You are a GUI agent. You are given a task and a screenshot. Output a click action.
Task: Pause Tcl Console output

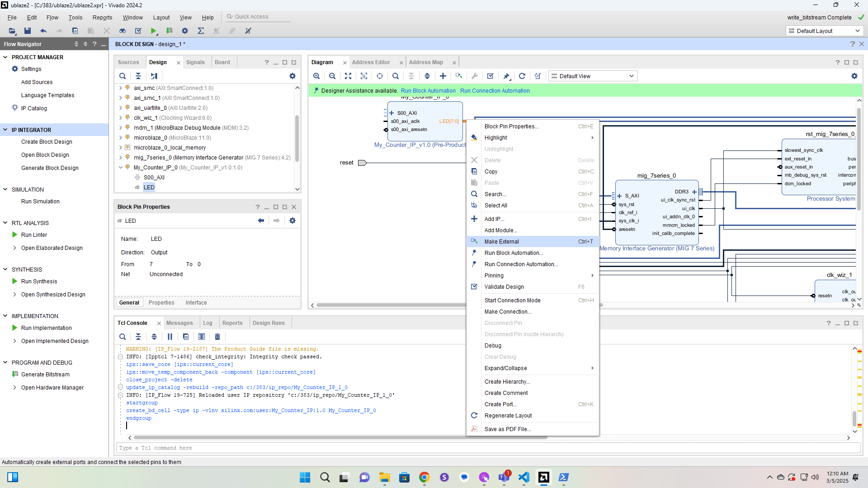click(170, 337)
